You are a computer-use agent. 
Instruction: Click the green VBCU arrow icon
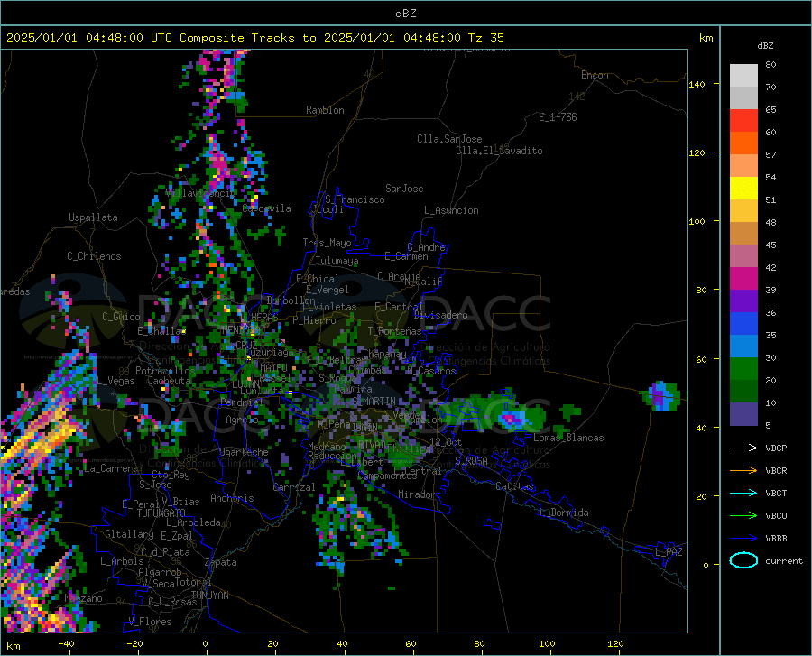(x=743, y=516)
